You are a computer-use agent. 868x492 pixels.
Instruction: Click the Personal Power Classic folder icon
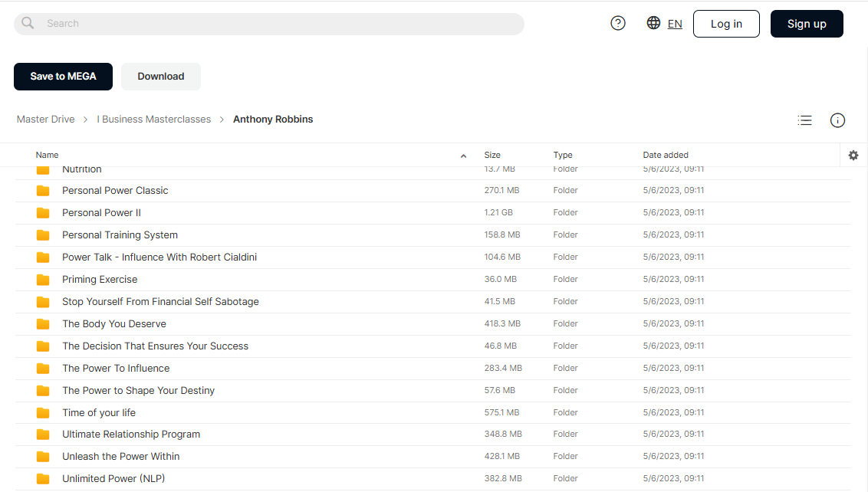tap(43, 191)
